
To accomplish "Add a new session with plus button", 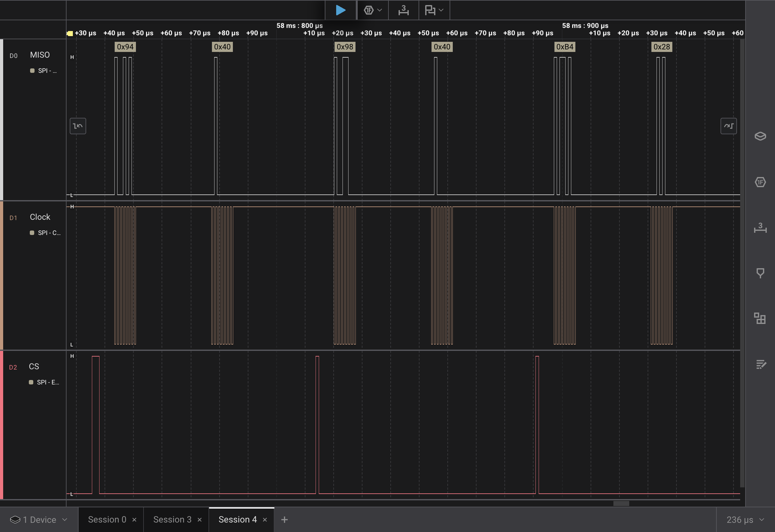I will [x=284, y=520].
